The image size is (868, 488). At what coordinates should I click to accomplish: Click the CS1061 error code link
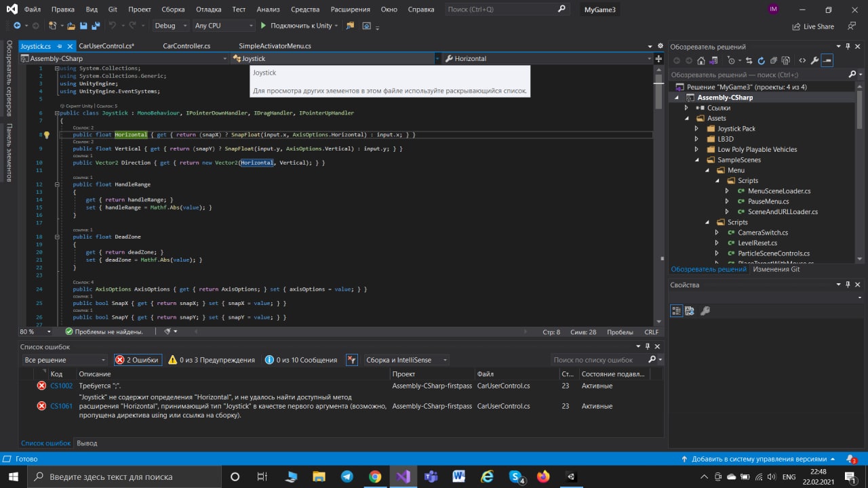pyautogui.click(x=61, y=406)
